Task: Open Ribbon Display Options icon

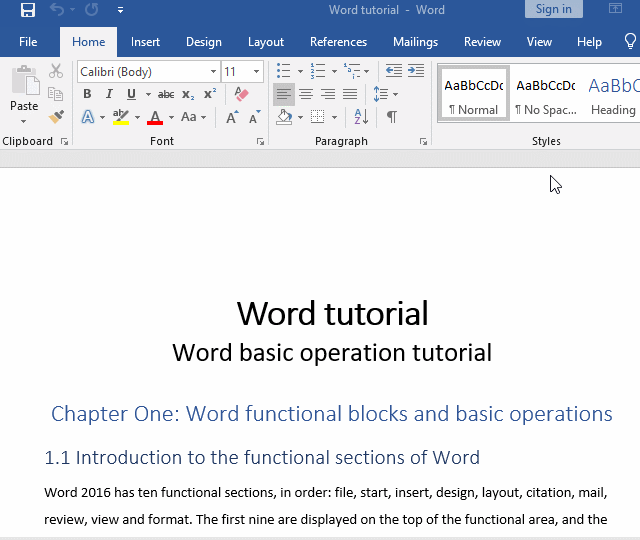Action: (x=615, y=9)
